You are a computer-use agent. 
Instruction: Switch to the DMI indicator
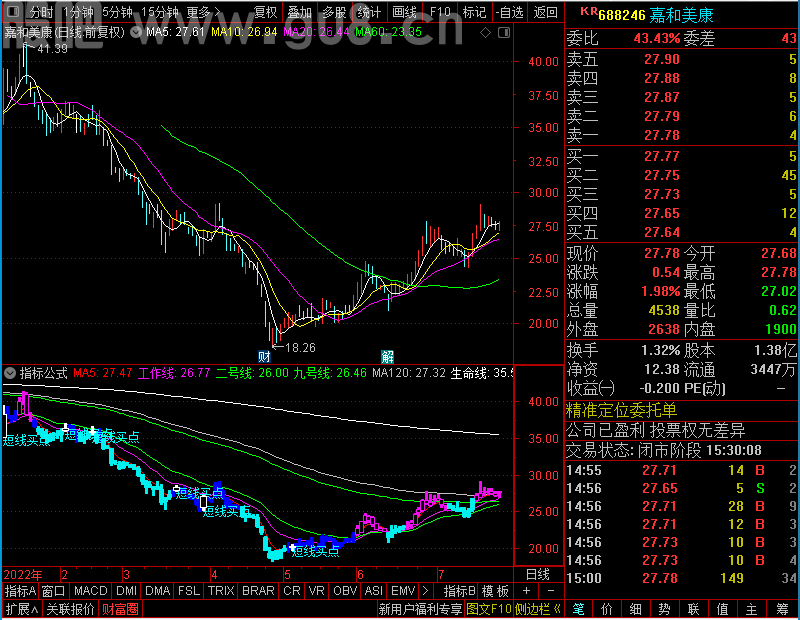tap(126, 591)
